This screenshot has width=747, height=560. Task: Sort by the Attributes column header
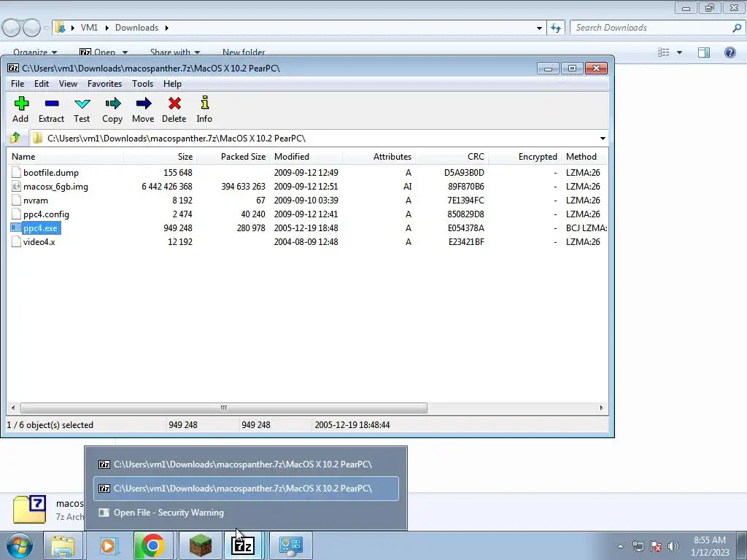pos(379,157)
